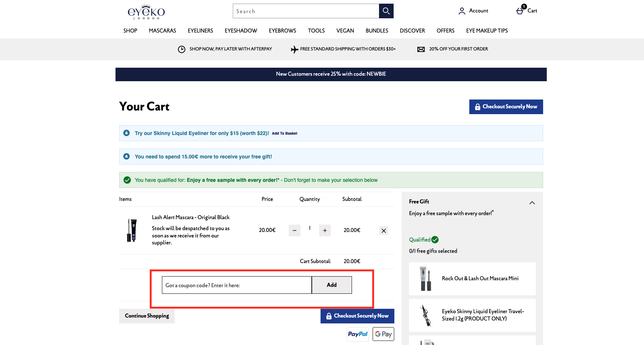Click the Cart text link
This screenshot has height=345, width=644.
pyautogui.click(x=532, y=11)
